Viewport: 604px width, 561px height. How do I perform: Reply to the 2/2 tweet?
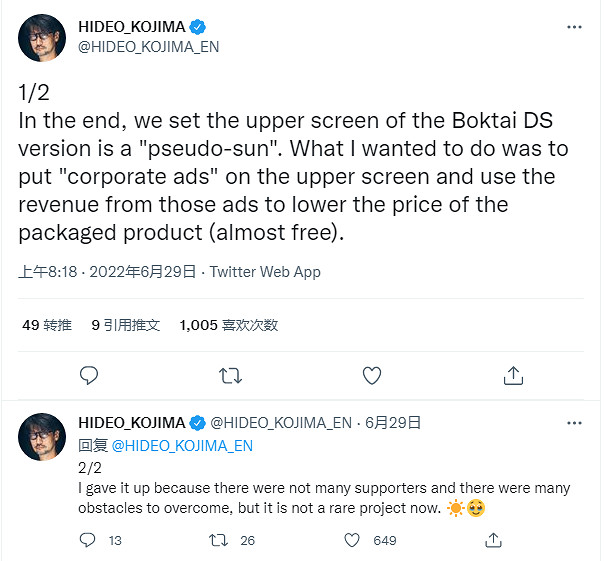pos(88,541)
